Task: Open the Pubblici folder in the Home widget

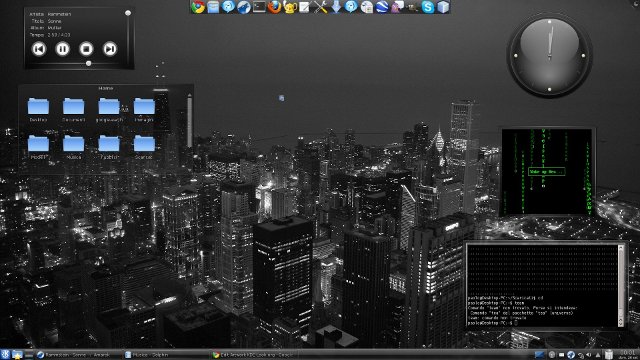Action: 109,147
